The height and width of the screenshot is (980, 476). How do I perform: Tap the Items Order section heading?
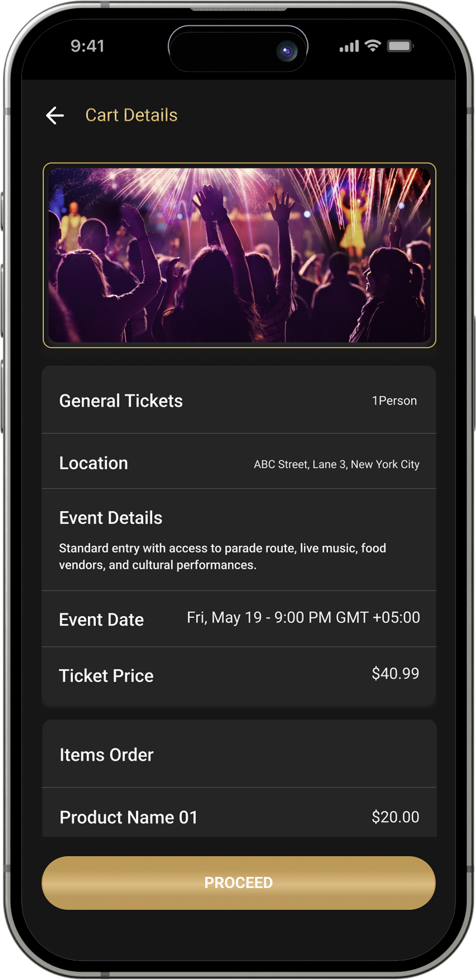107,755
